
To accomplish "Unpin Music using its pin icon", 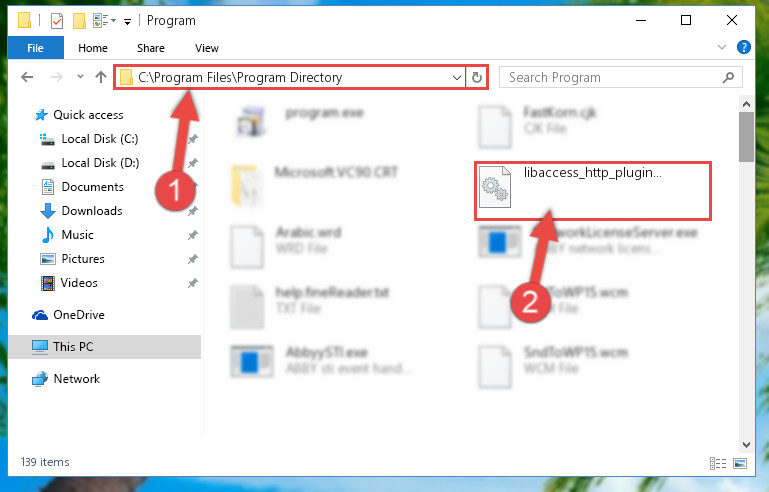I will click(192, 235).
